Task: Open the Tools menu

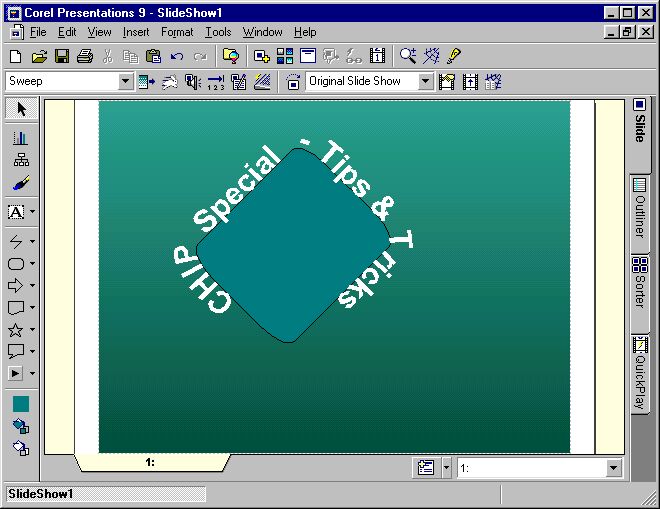Action: (x=218, y=32)
